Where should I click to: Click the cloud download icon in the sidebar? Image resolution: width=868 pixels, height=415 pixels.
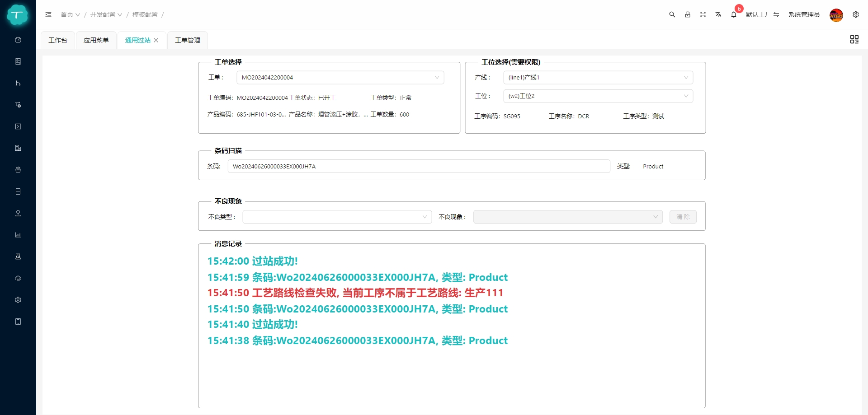[x=18, y=278]
